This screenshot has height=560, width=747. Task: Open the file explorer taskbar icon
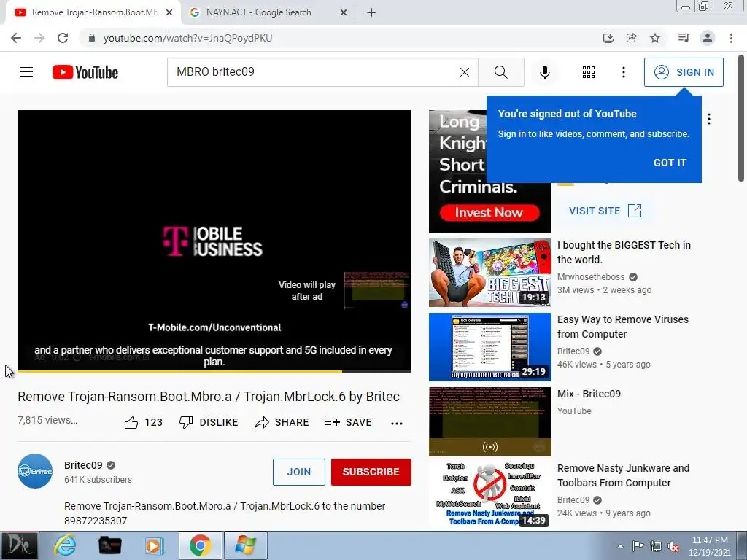[x=109, y=545]
